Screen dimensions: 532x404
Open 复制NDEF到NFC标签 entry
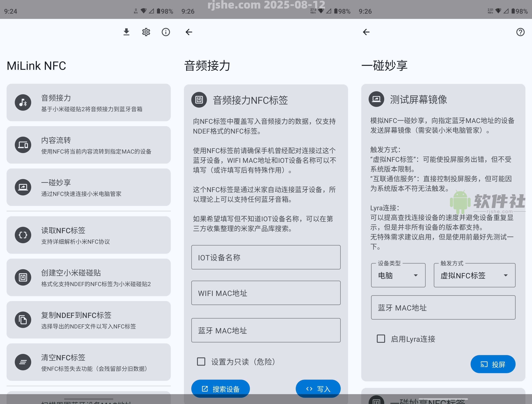(x=89, y=320)
